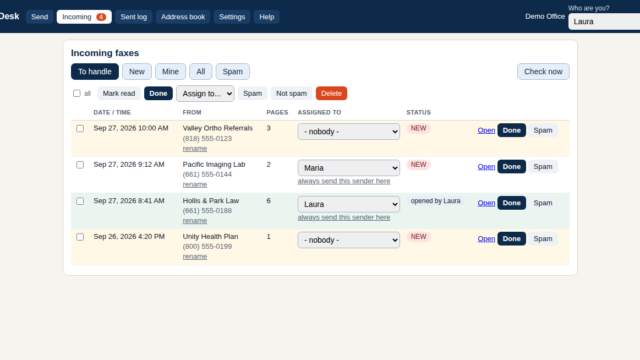Click the opened by Laura status

tap(435, 201)
